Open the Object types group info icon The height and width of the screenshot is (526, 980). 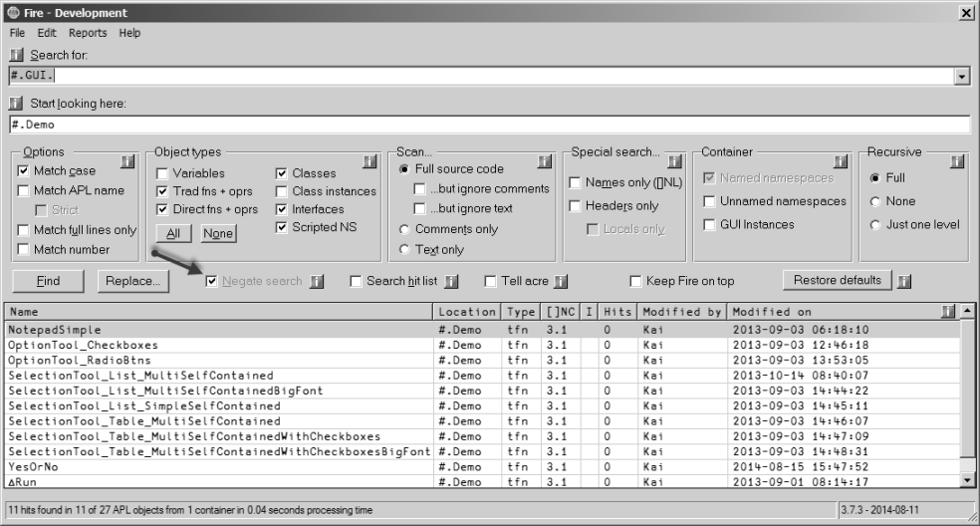pos(370,162)
